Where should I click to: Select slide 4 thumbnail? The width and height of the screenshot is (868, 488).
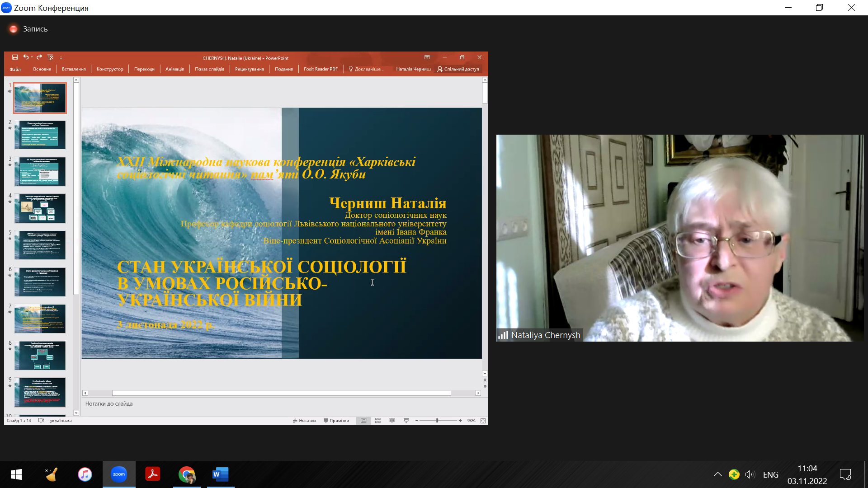tap(40, 208)
